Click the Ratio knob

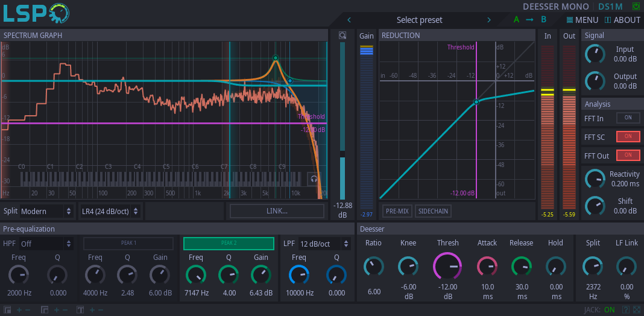coord(373,267)
